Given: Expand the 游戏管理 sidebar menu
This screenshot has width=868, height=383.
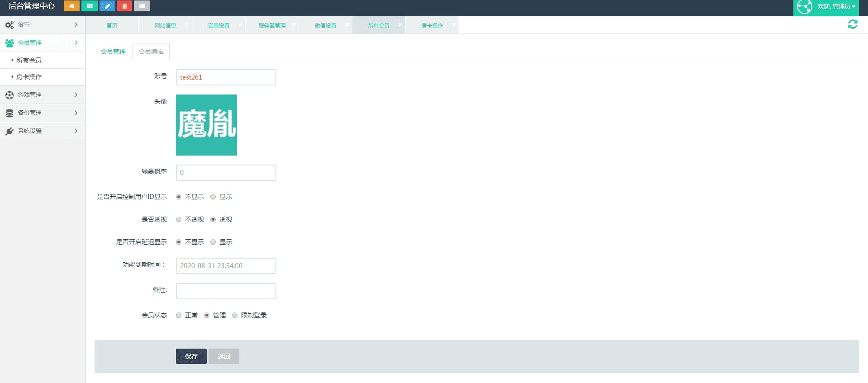Looking at the screenshot, I should coord(42,95).
